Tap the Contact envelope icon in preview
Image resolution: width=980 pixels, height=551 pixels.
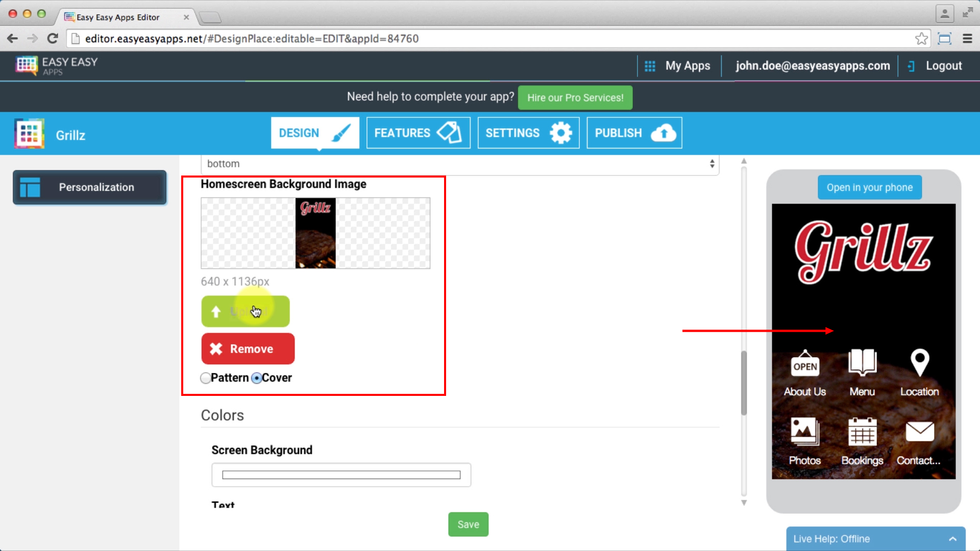point(919,432)
